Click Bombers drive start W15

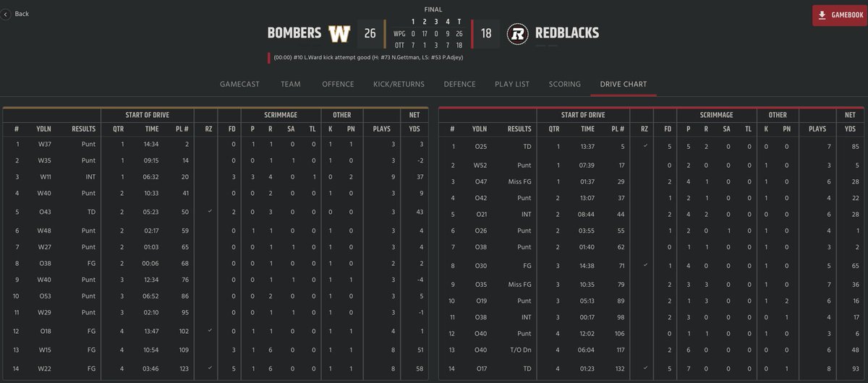point(44,350)
